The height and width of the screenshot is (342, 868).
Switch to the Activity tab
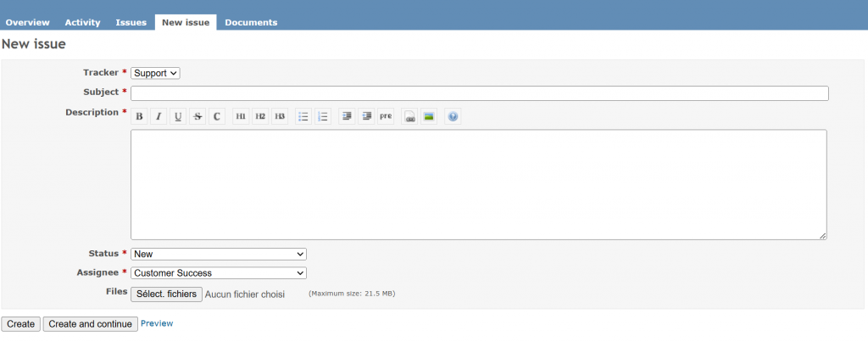82,22
